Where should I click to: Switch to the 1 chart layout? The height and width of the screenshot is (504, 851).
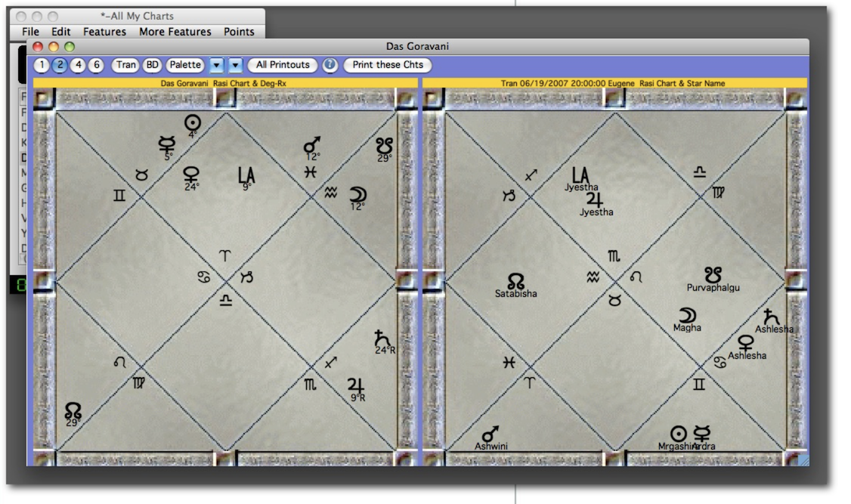[x=44, y=65]
